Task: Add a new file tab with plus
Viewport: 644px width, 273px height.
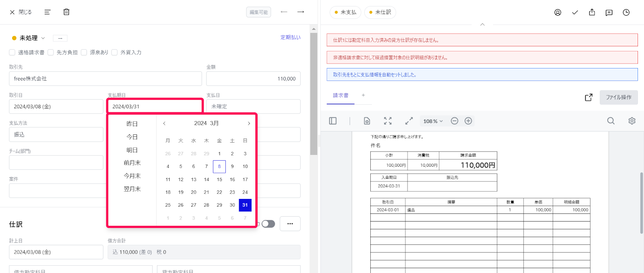Action: (x=363, y=95)
